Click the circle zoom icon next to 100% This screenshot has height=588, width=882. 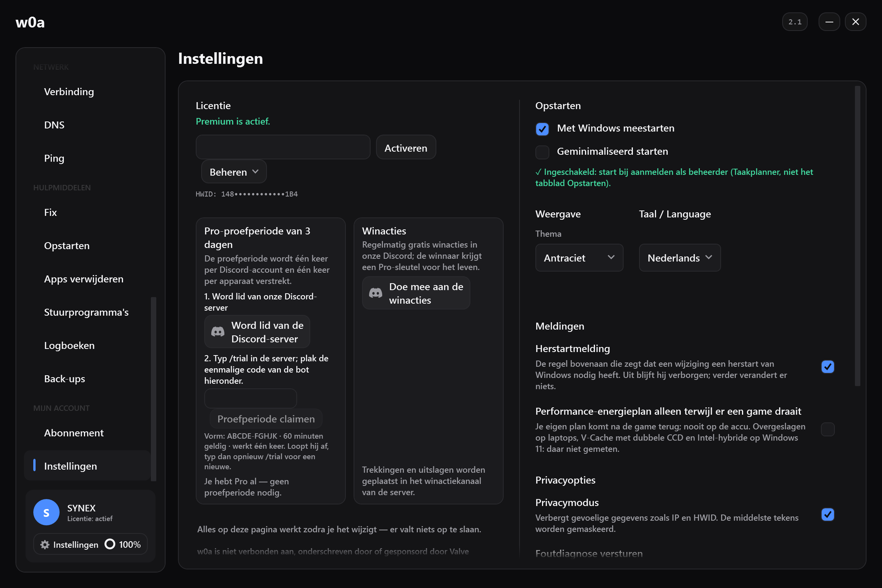(110, 544)
